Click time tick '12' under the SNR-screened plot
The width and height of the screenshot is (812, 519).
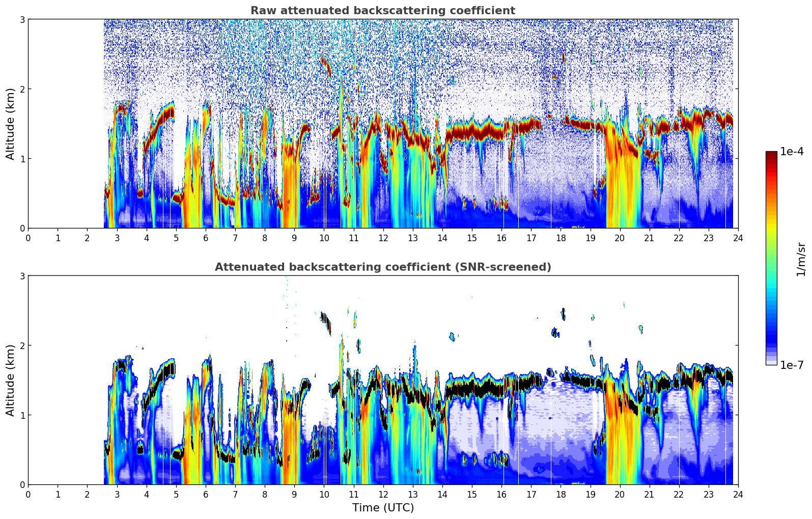coord(383,494)
